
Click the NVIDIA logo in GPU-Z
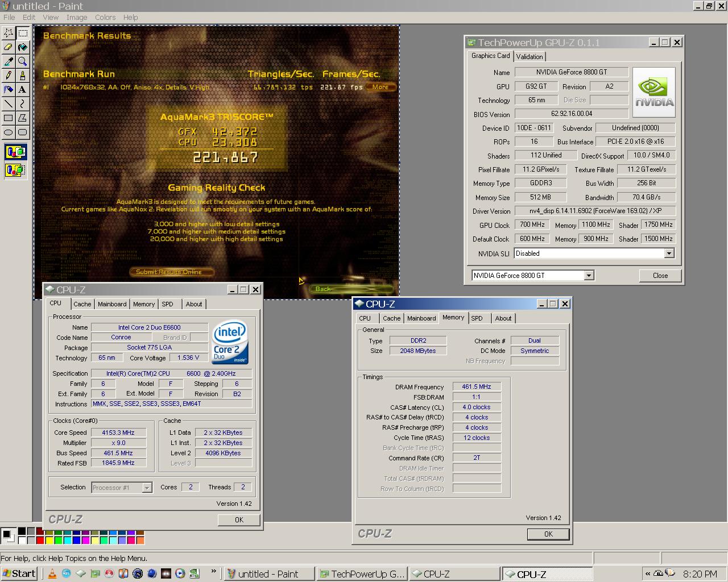[654, 92]
